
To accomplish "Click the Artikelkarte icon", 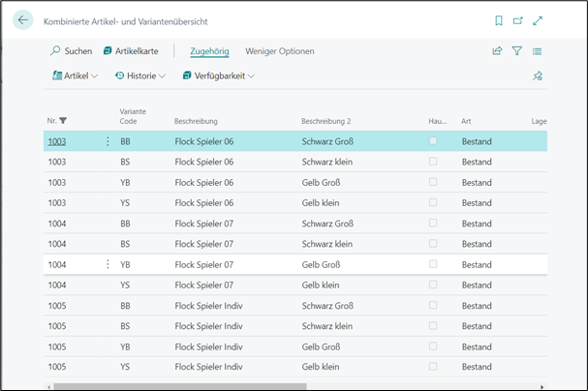I will pos(108,50).
